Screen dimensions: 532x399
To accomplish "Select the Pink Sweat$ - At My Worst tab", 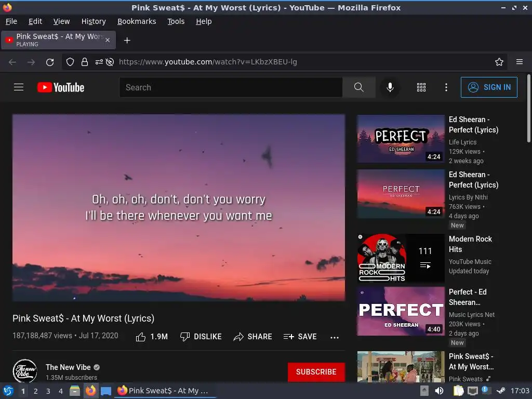I will point(58,40).
